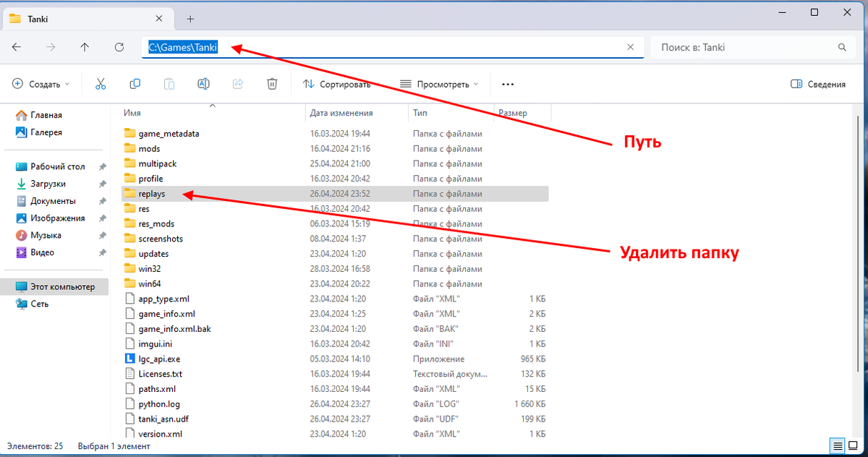Go up one folder level arrow
The image size is (868, 457).
click(x=85, y=47)
